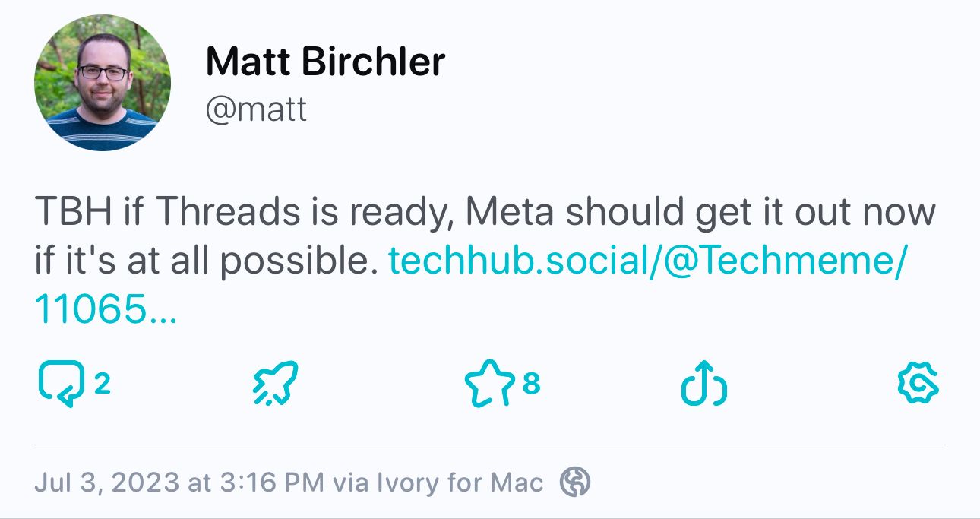Click the truncated 11065… link portion
The width and height of the screenshot is (980, 519).
click(106, 309)
